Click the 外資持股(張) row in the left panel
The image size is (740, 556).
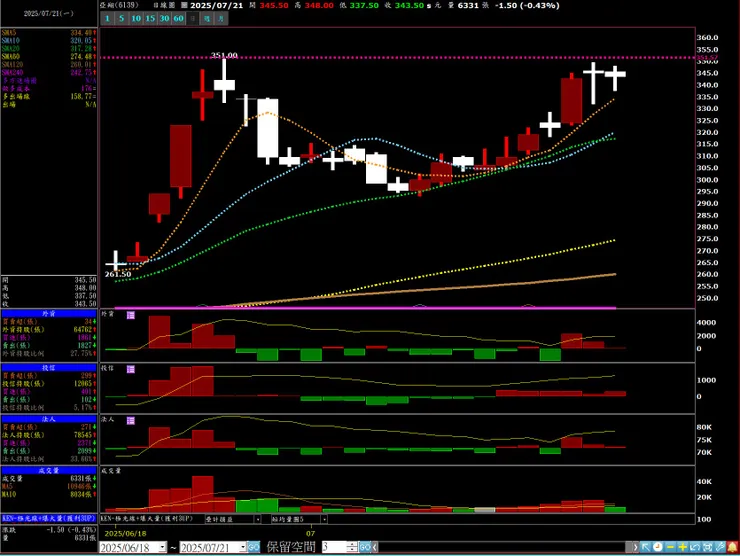pyautogui.click(x=49, y=329)
